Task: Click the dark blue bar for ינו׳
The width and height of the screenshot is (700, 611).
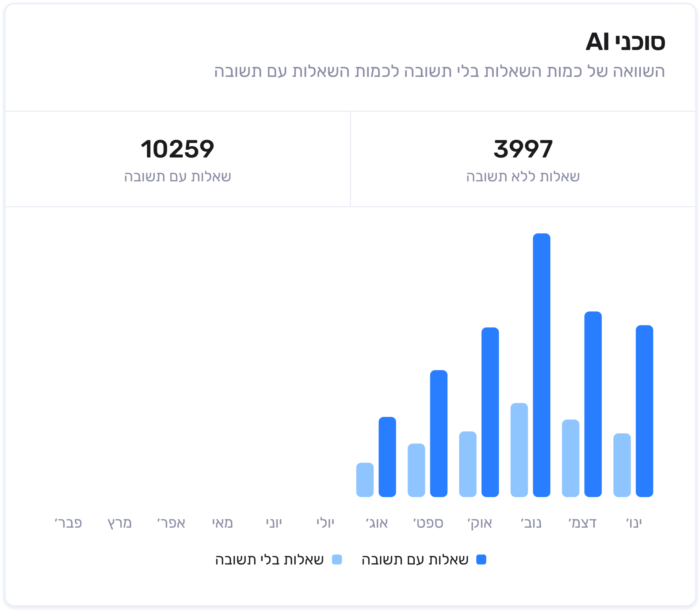Action: click(644, 411)
